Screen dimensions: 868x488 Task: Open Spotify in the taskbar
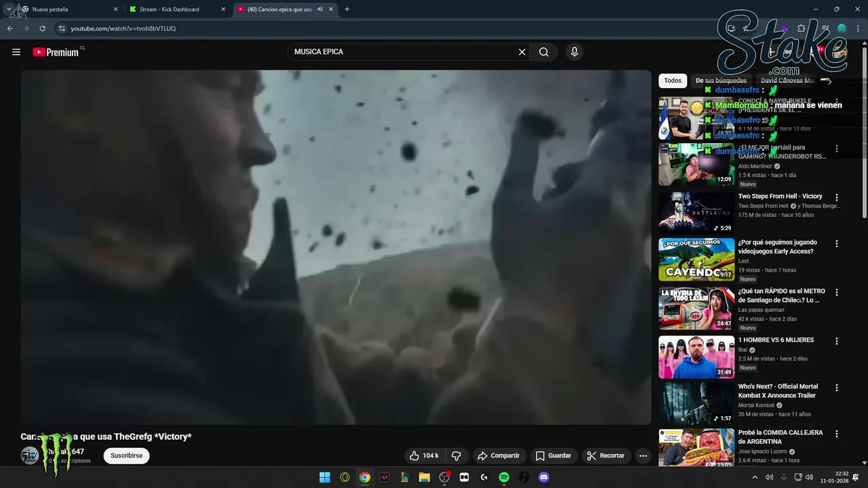click(x=504, y=477)
